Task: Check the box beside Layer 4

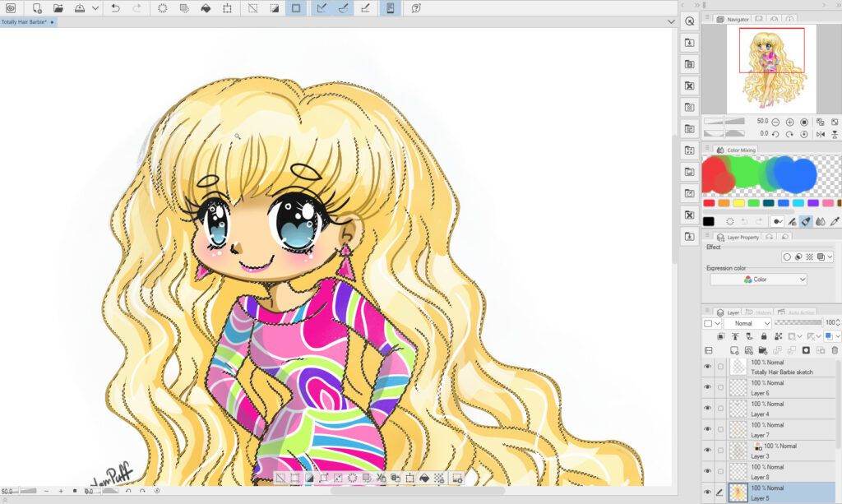Action: pos(720,409)
